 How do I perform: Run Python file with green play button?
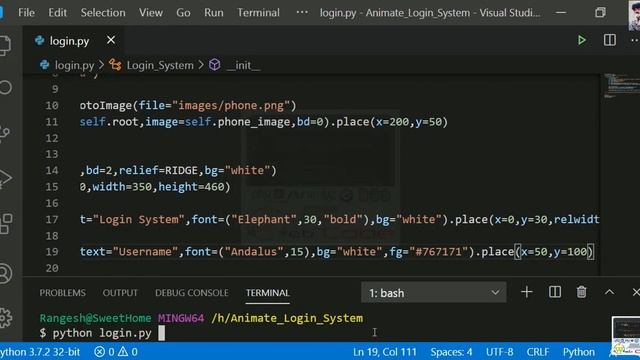coord(582,40)
